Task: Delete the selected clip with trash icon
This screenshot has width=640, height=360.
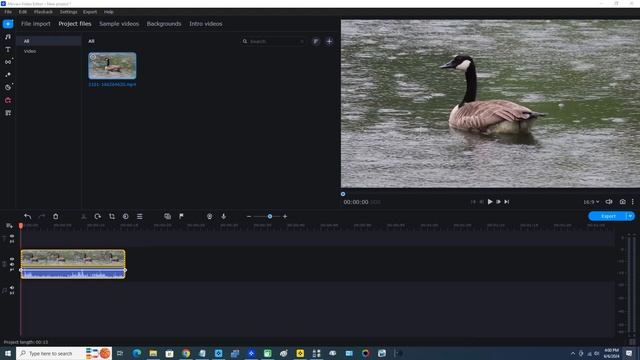Action: tap(56, 216)
